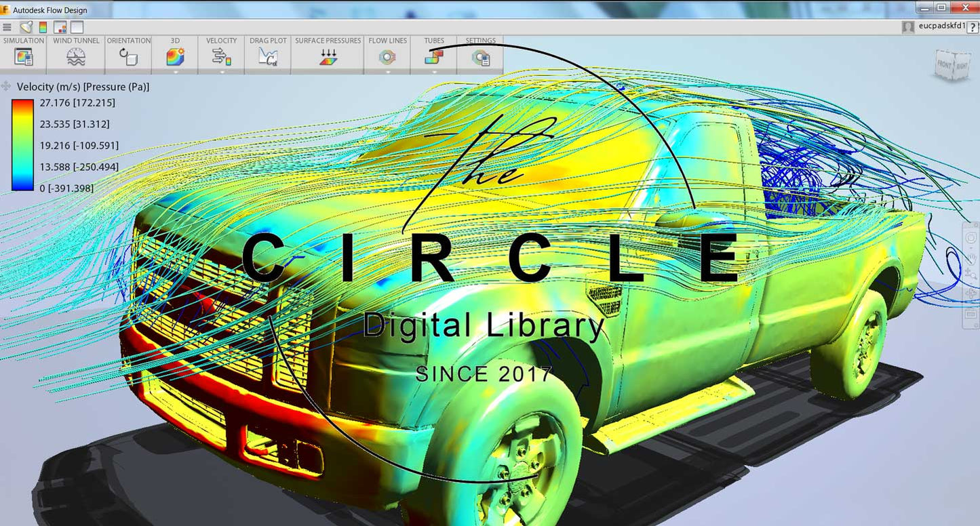
Task: Click the Settings toolbar icon
Action: (x=480, y=58)
